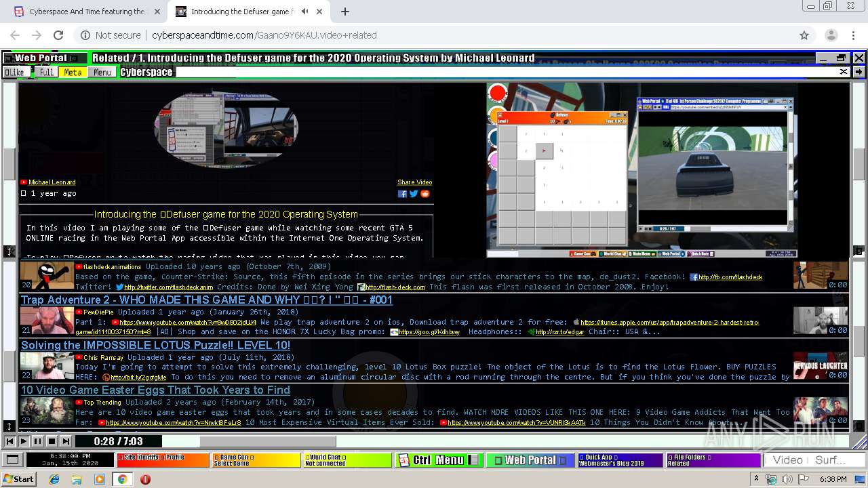This screenshot has height=488, width=868.
Task: Share video on Reddit
Action: click(425, 194)
